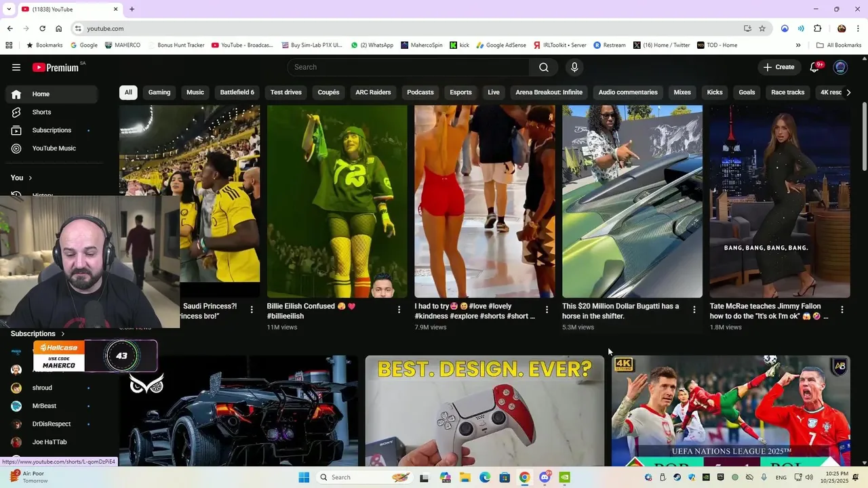Screen dimensions: 868x488
Task: Open All Bookmarks folder
Action: (x=839, y=45)
